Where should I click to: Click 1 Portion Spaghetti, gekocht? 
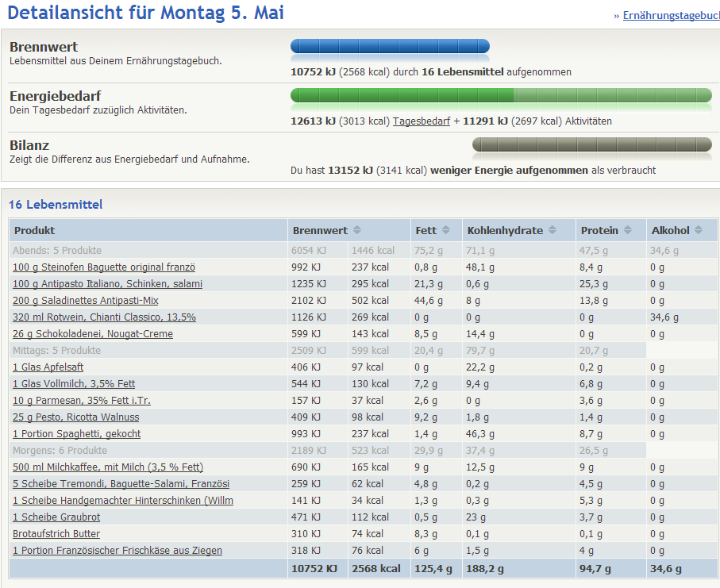(x=77, y=434)
